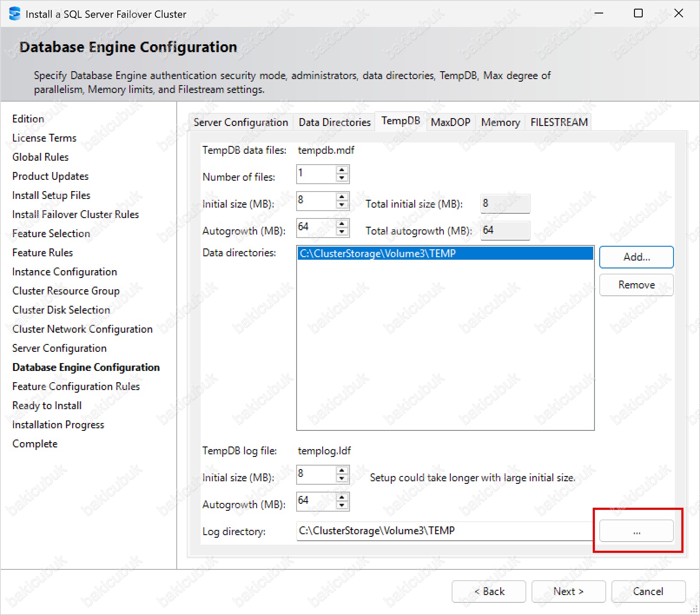Screen dimensions: 700x615
Task: Decrease the Number of files spinner
Action: point(342,178)
